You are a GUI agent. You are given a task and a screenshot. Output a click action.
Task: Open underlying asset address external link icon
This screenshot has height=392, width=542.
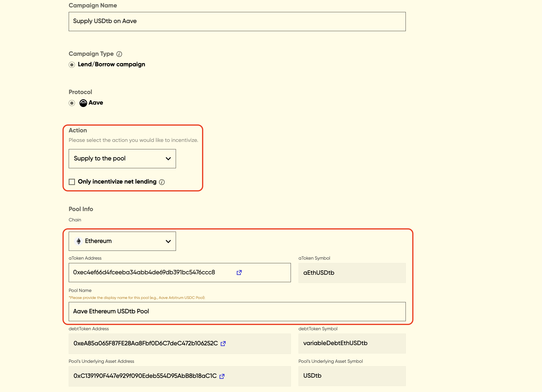[222, 376]
